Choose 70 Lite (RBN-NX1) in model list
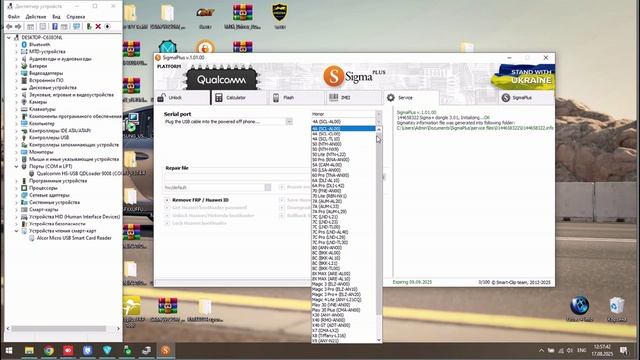Screen dimensions: 640x360 (x=343, y=196)
